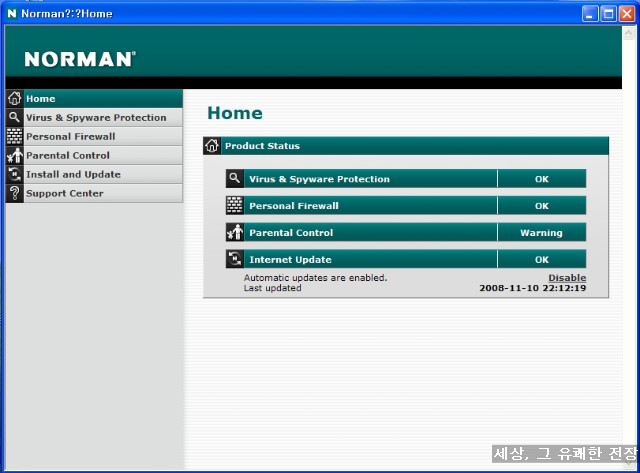640x473 pixels.
Task: Go to Parental Control in sidebar
Action: point(94,155)
